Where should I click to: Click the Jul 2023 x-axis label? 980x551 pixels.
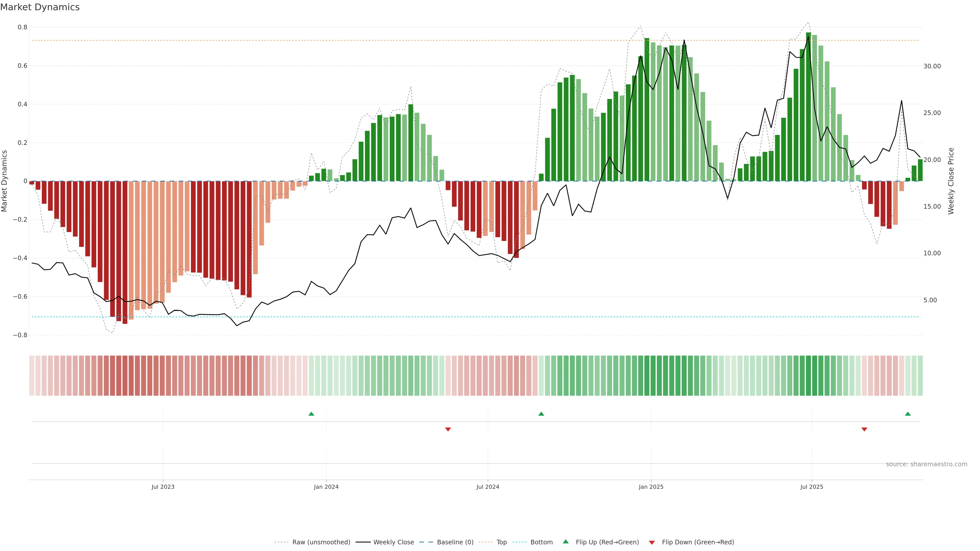(x=163, y=487)
